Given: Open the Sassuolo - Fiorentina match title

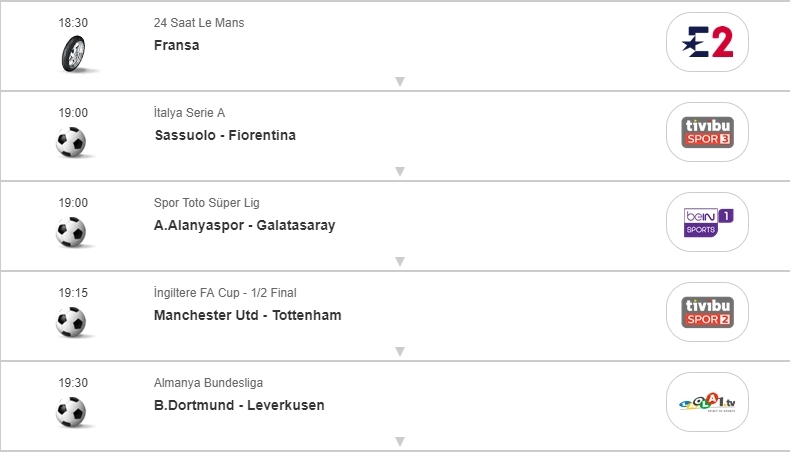Looking at the screenshot, I should 225,135.
